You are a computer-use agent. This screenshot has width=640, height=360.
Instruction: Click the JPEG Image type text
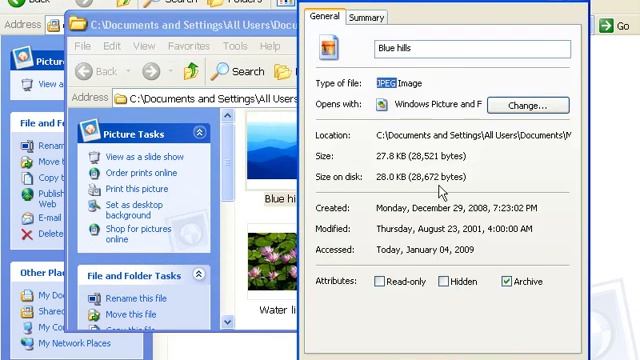point(399,83)
